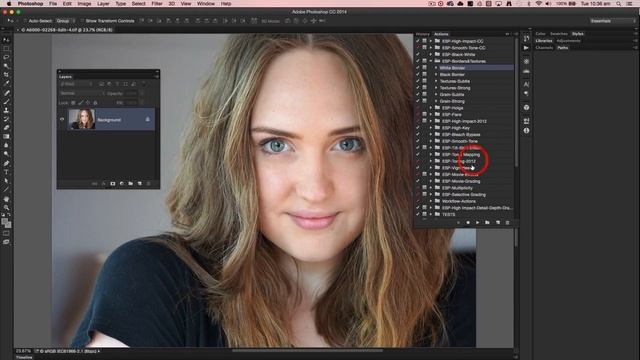Select the Move tool in the toolbox
The image size is (640, 360).
6,40
